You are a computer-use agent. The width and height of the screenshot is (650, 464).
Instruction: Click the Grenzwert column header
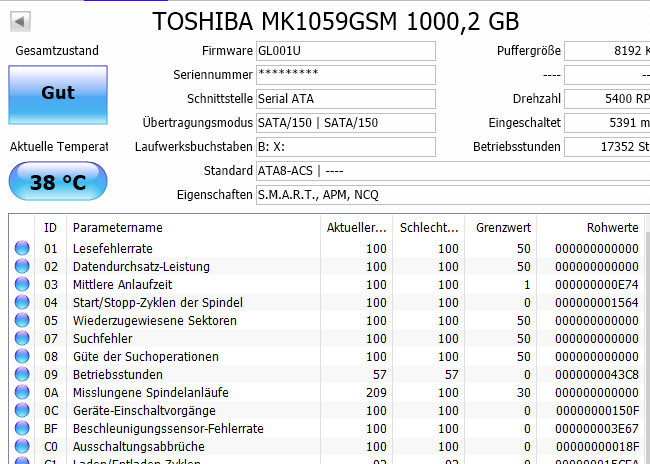click(x=501, y=228)
